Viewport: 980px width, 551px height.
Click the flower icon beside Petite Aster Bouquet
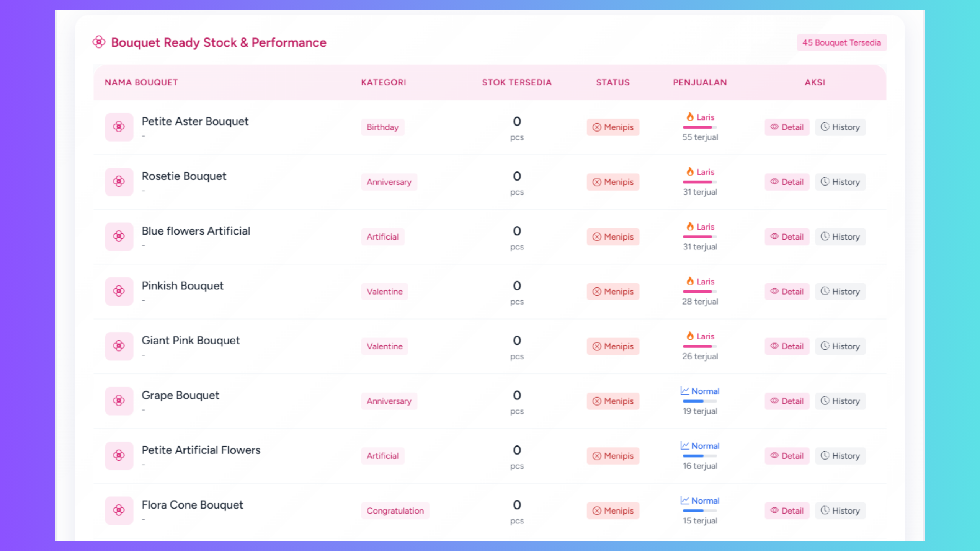[x=119, y=127]
